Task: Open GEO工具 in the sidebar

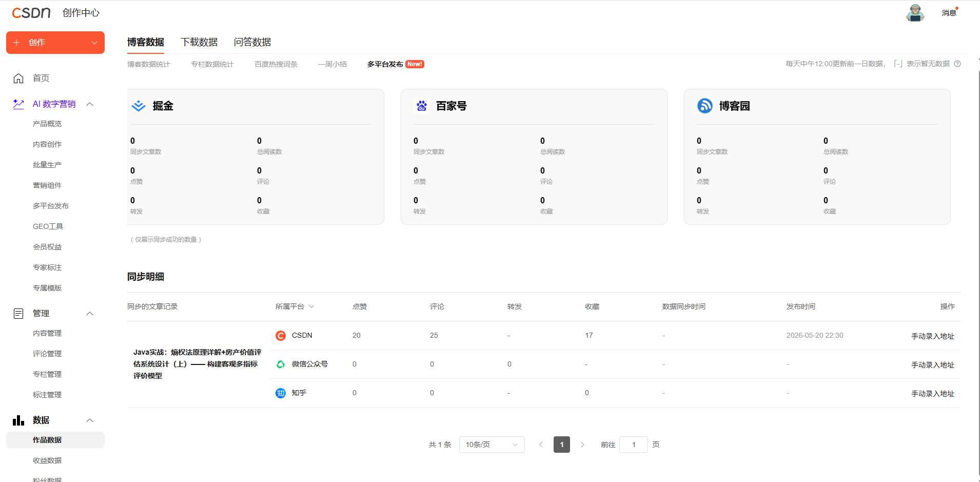Action: (x=48, y=226)
